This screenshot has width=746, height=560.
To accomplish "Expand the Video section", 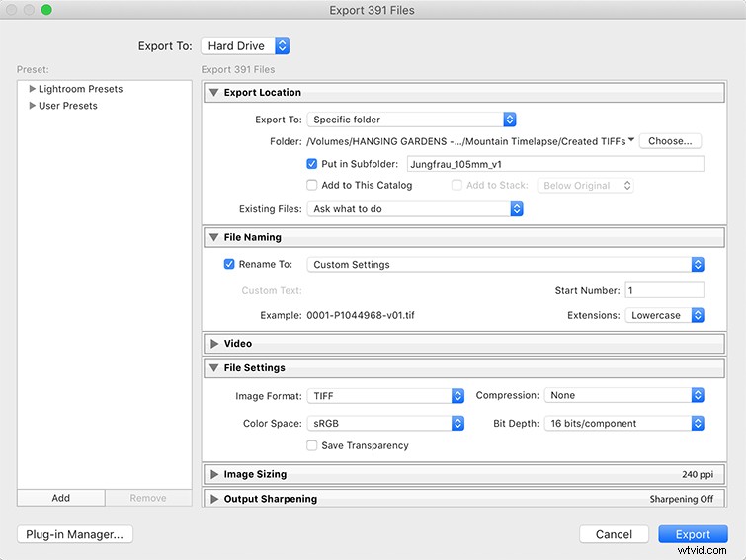I will pos(213,344).
